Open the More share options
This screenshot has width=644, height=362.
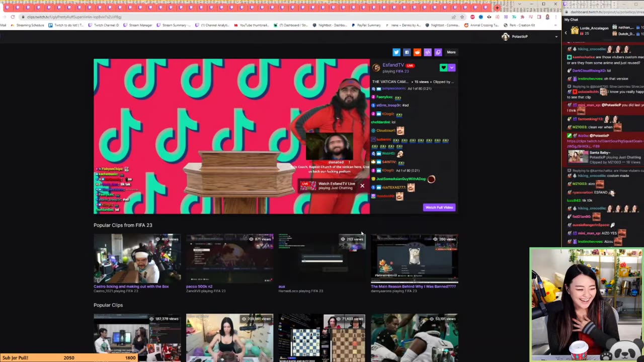pos(451,52)
